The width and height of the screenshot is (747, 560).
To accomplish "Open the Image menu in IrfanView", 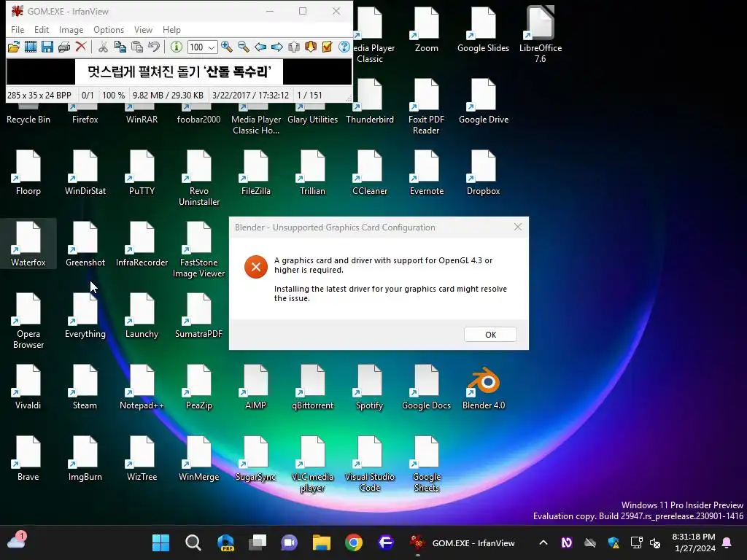I will tap(71, 29).
